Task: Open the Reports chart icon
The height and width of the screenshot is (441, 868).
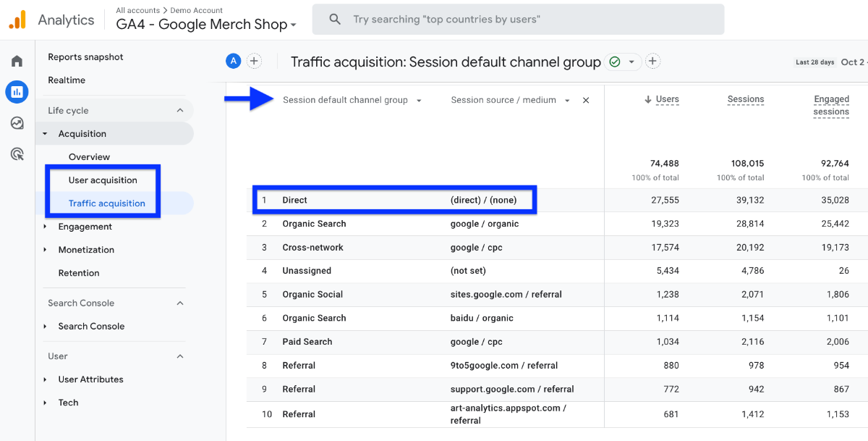Action: pyautogui.click(x=17, y=92)
